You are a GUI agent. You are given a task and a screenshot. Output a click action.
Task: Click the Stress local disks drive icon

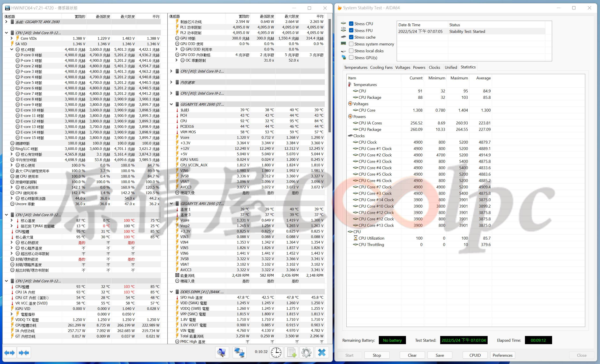[x=343, y=51]
